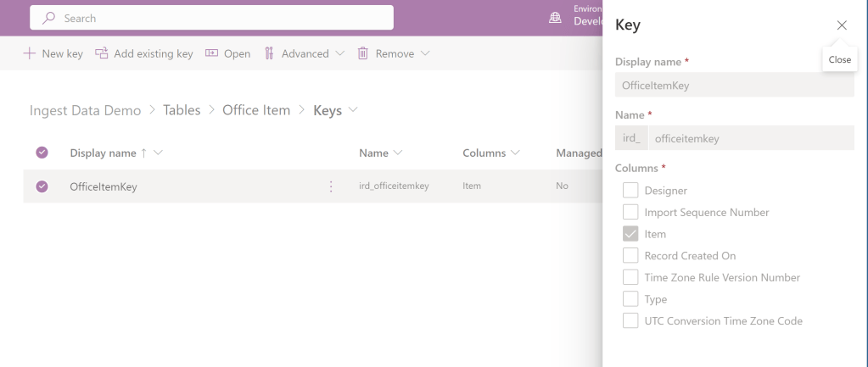Click the Advanced settings icon
Image resolution: width=868 pixels, height=367 pixels.
[x=270, y=53]
